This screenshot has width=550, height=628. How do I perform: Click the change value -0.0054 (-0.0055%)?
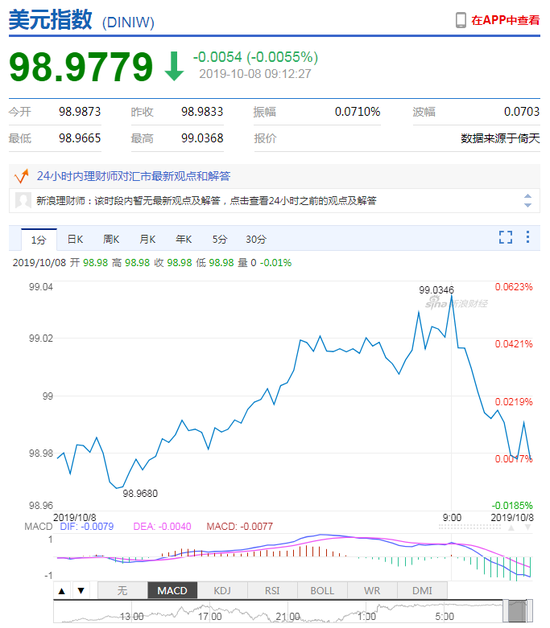[256, 57]
